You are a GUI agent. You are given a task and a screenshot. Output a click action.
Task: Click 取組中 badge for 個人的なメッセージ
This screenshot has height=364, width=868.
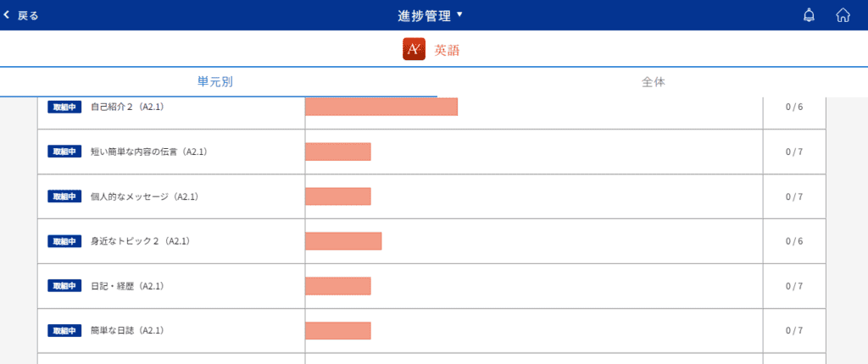[64, 196]
